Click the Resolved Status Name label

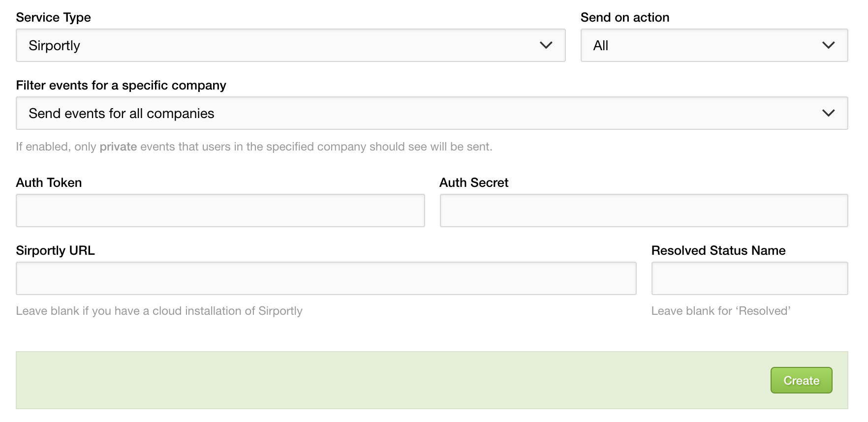(x=718, y=250)
